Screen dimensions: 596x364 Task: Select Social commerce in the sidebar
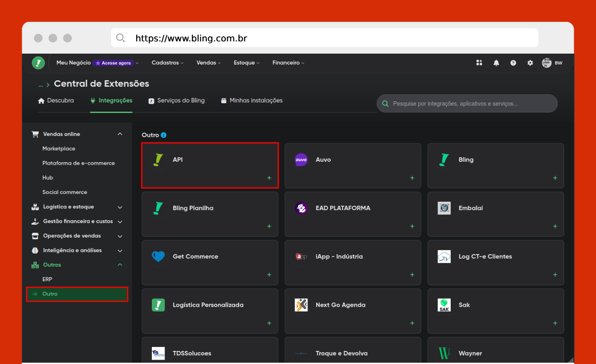(x=65, y=192)
